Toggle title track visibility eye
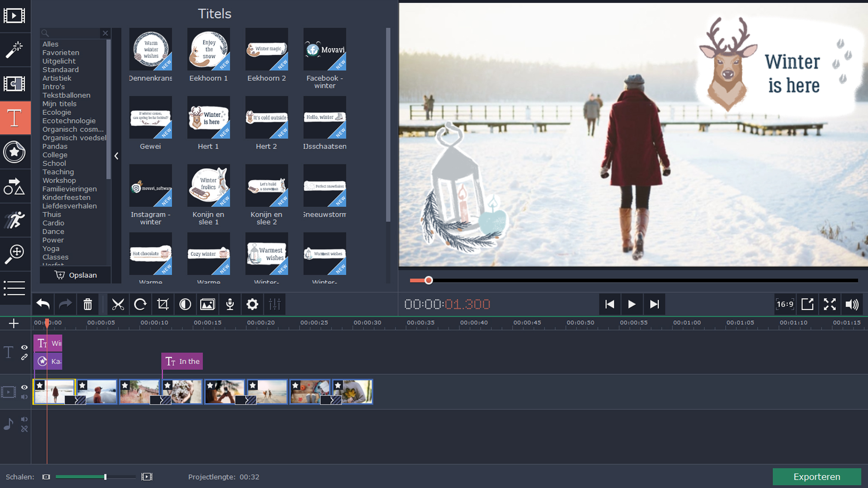 tap(24, 347)
